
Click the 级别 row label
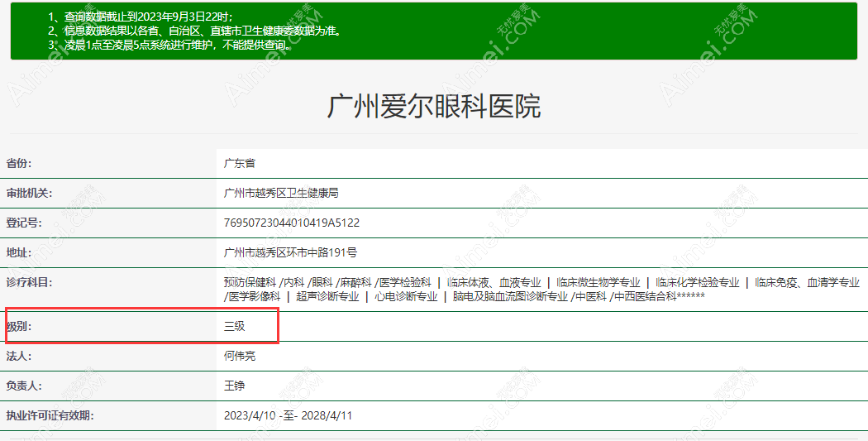(20, 327)
